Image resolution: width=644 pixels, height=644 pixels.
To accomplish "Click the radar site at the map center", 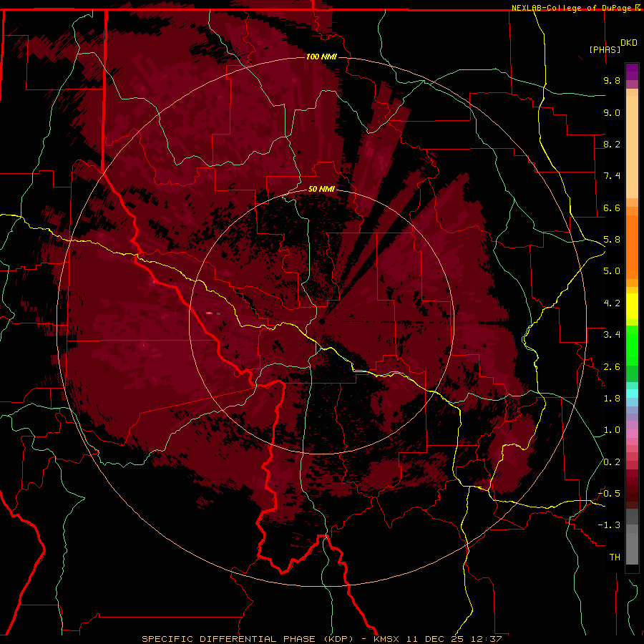I will pyautogui.click(x=321, y=323).
